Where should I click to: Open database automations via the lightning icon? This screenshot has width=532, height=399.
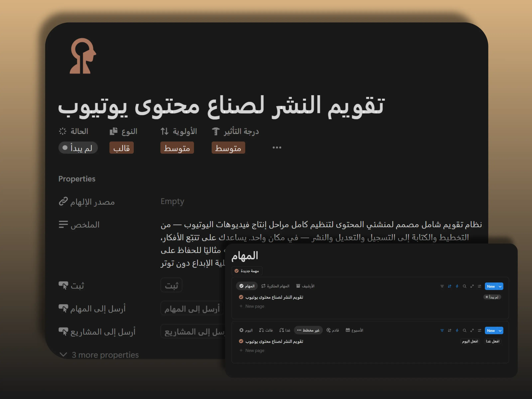click(457, 286)
